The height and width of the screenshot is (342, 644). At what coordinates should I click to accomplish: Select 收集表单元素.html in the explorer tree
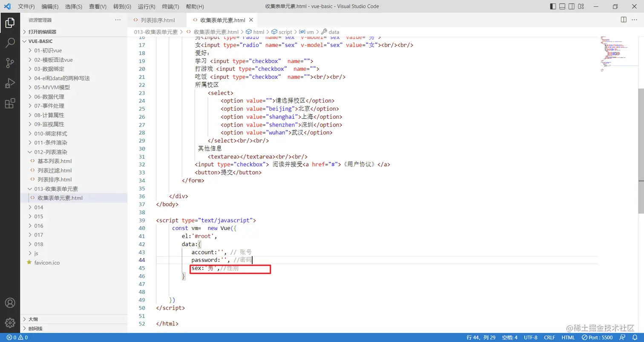tap(74, 198)
